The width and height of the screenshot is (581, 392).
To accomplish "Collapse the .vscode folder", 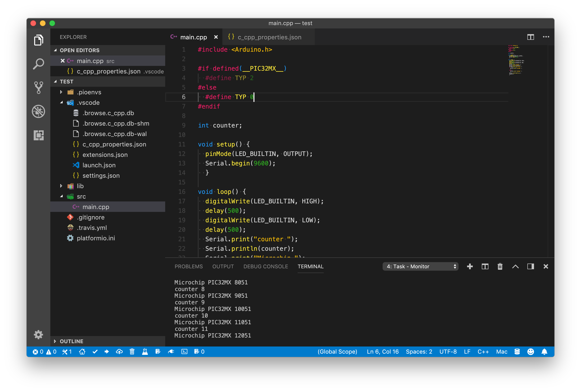I will [61, 102].
